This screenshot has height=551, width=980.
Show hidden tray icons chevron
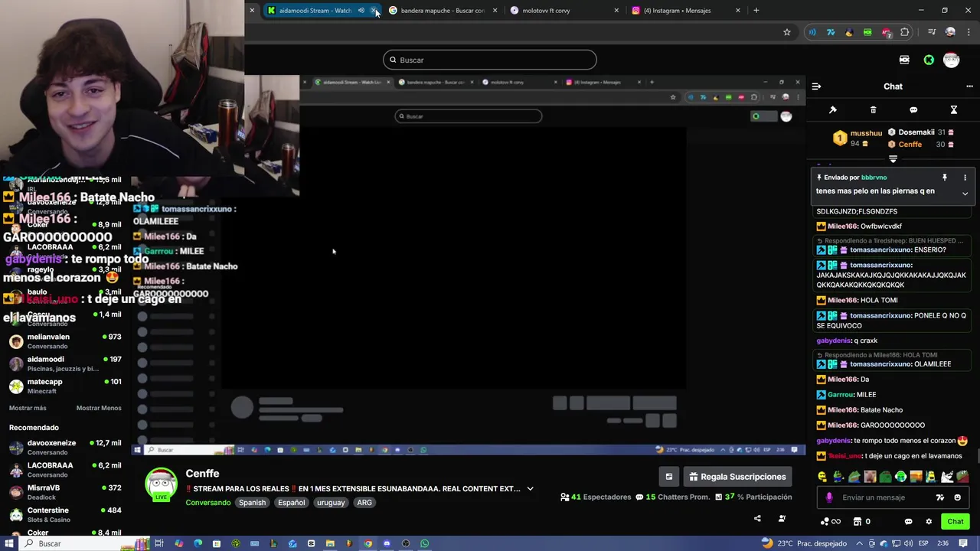point(861,543)
